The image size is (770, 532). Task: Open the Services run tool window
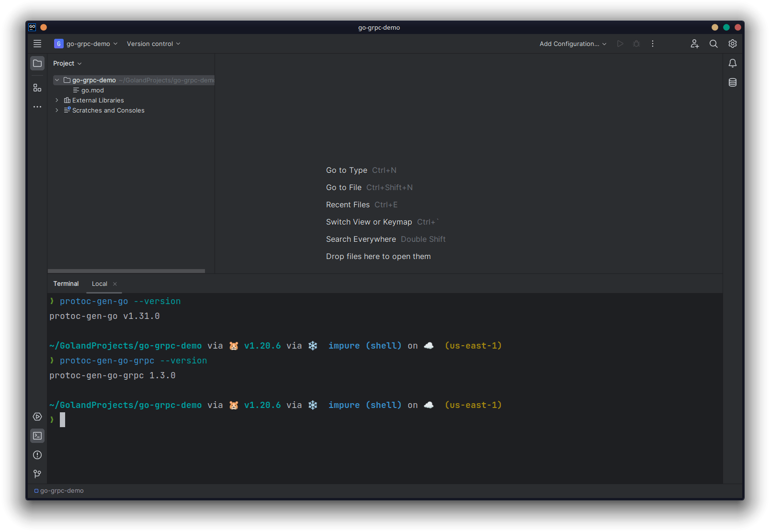click(37, 417)
